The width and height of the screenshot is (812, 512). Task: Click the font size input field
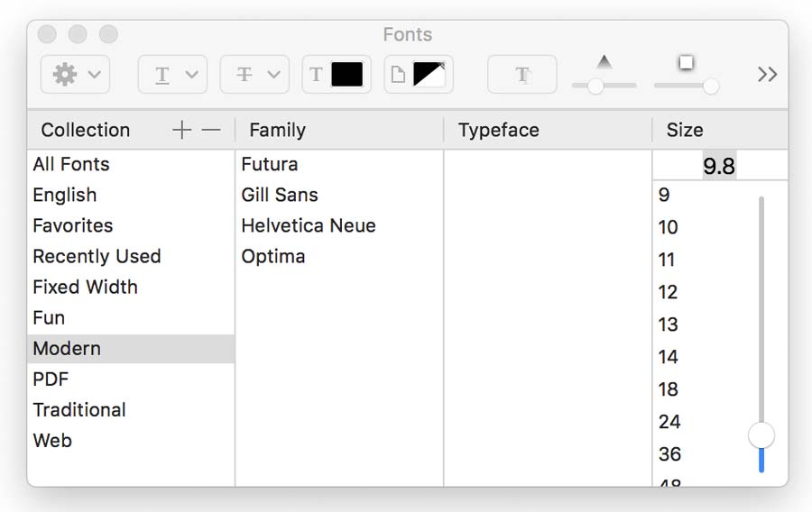pos(719,166)
